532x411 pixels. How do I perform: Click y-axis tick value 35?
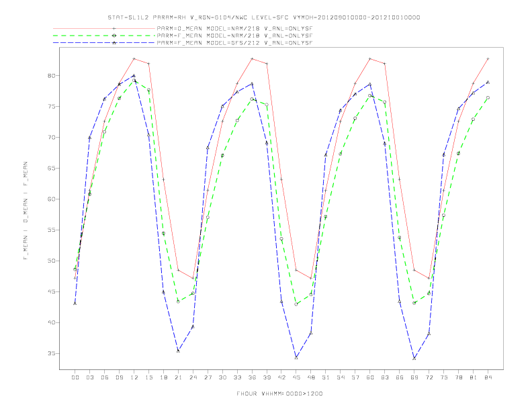pyautogui.click(x=51, y=353)
